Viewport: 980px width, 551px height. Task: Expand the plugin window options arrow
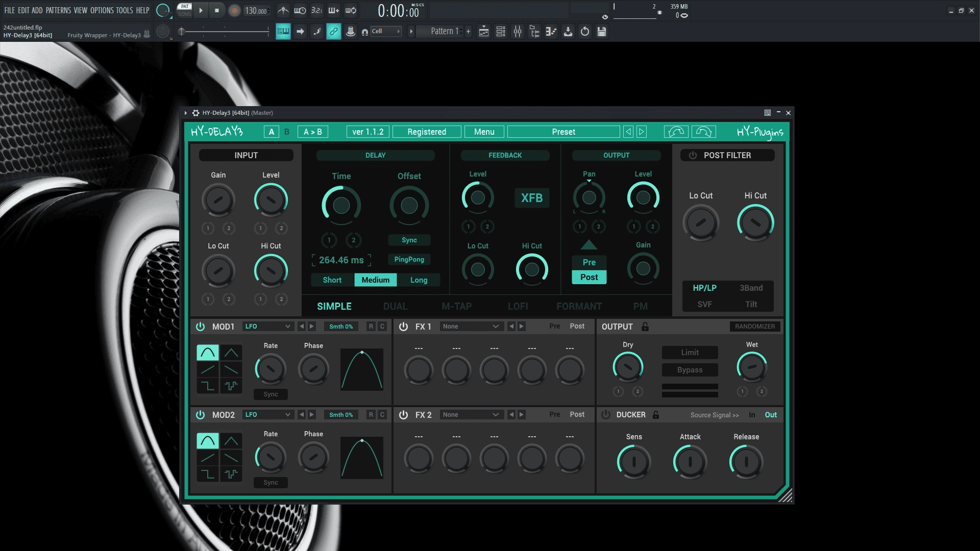pos(186,113)
